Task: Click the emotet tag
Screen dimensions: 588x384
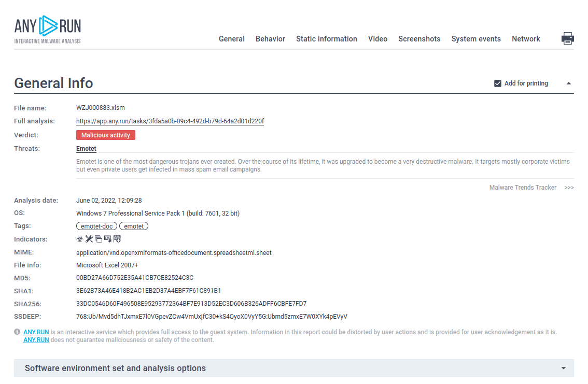Action: (134, 226)
